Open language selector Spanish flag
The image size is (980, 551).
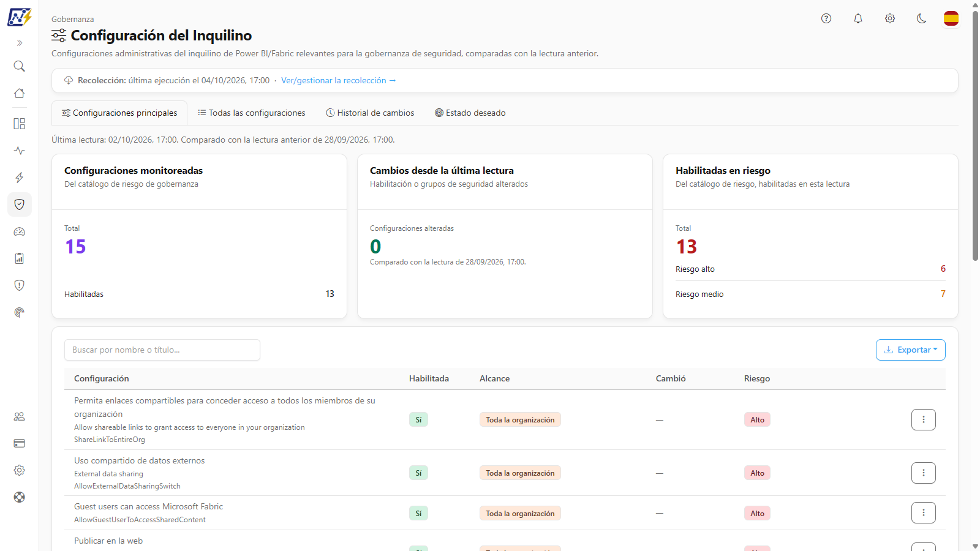(x=951, y=18)
